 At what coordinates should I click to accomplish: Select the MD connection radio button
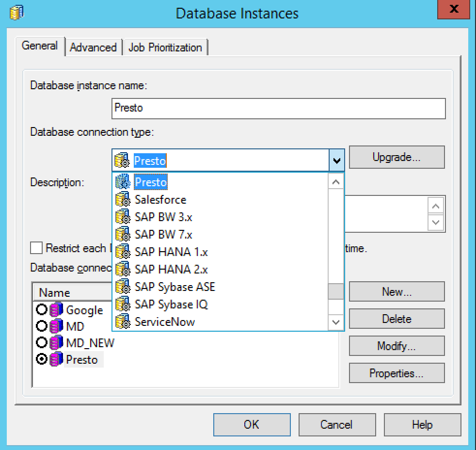click(x=42, y=327)
